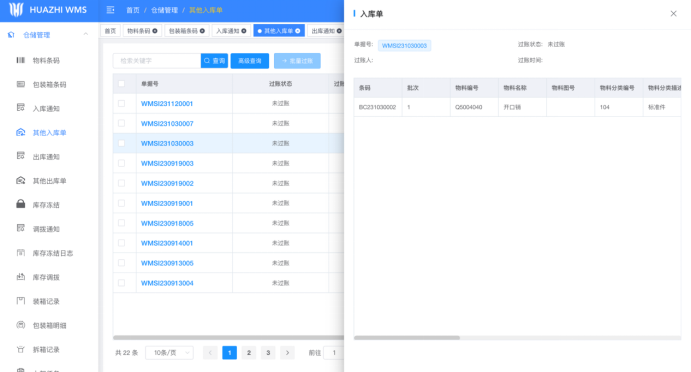Toggle the select-all header checkbox

(x=122, y=84)
